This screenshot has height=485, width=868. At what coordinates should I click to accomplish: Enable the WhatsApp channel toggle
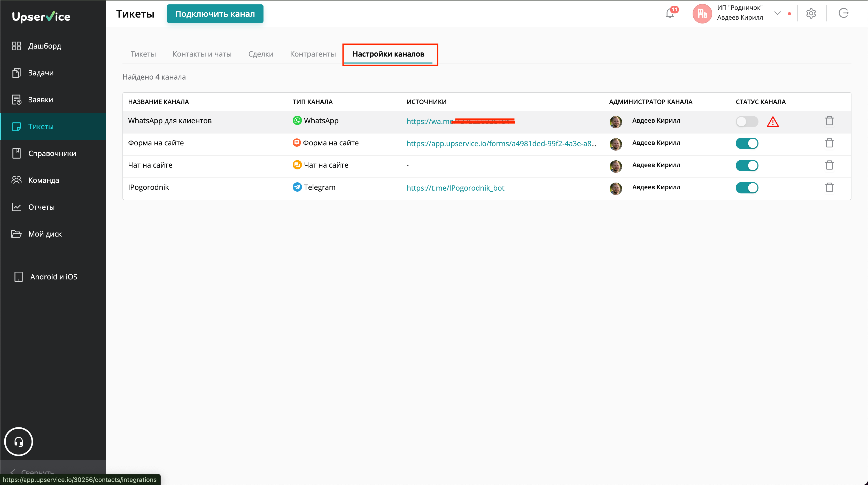[747, 122]
